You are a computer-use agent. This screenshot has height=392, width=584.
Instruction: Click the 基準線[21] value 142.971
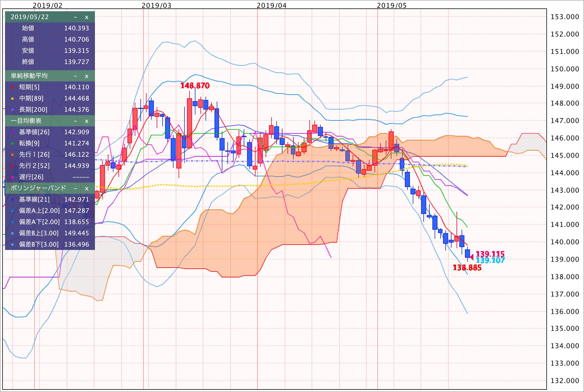coord(77,200)
